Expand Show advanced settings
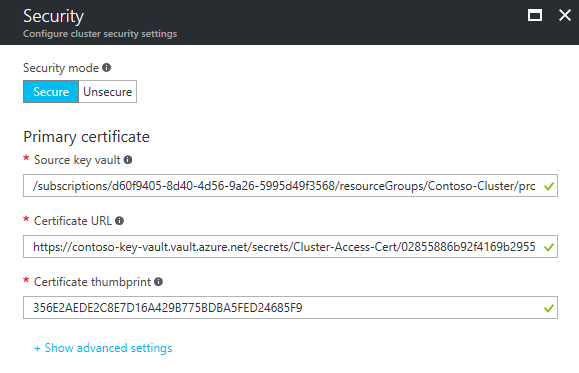This screenshot has width=579, height=373. point(108,348)
